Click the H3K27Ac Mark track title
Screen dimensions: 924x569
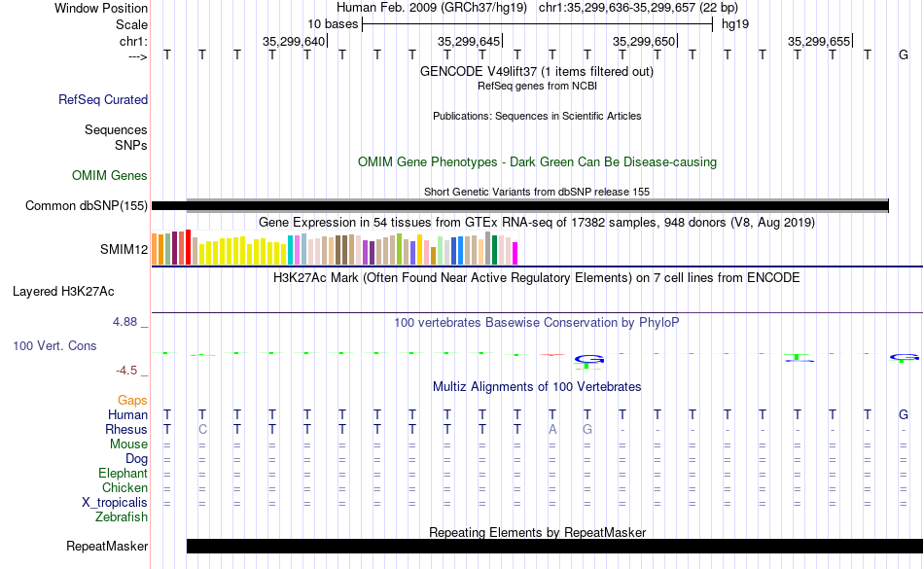536,277
